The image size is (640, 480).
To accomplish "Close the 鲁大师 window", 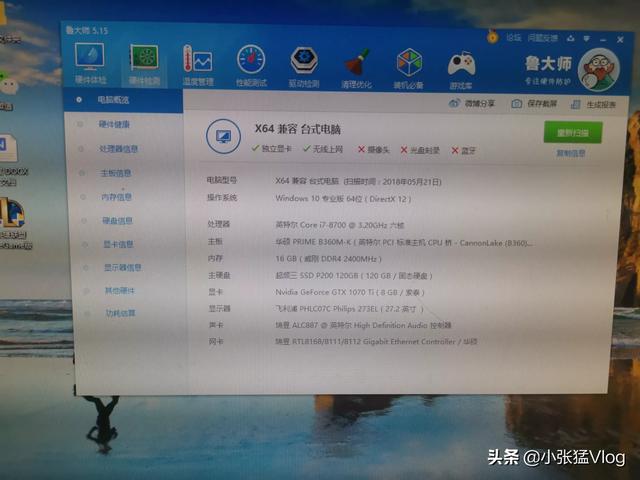I will click(620, 40).
